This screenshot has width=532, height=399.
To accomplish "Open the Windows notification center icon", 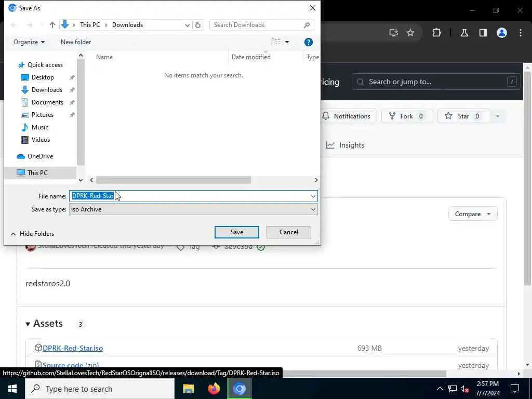I will coord(515,389).
